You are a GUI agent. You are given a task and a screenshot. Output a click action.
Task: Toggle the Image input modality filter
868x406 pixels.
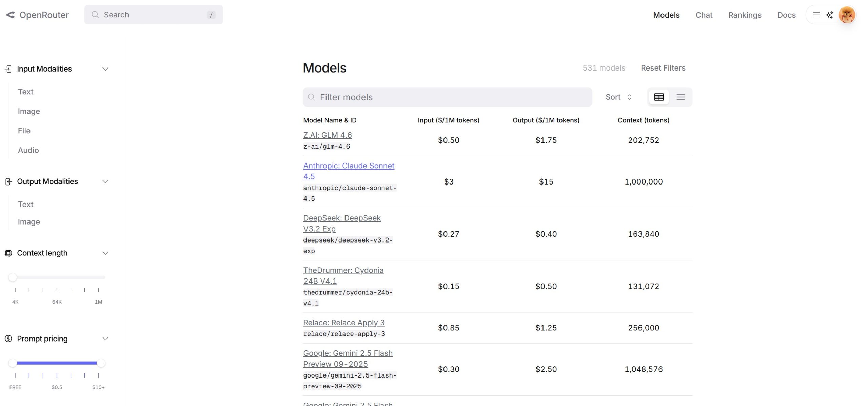tap(29, 111)
